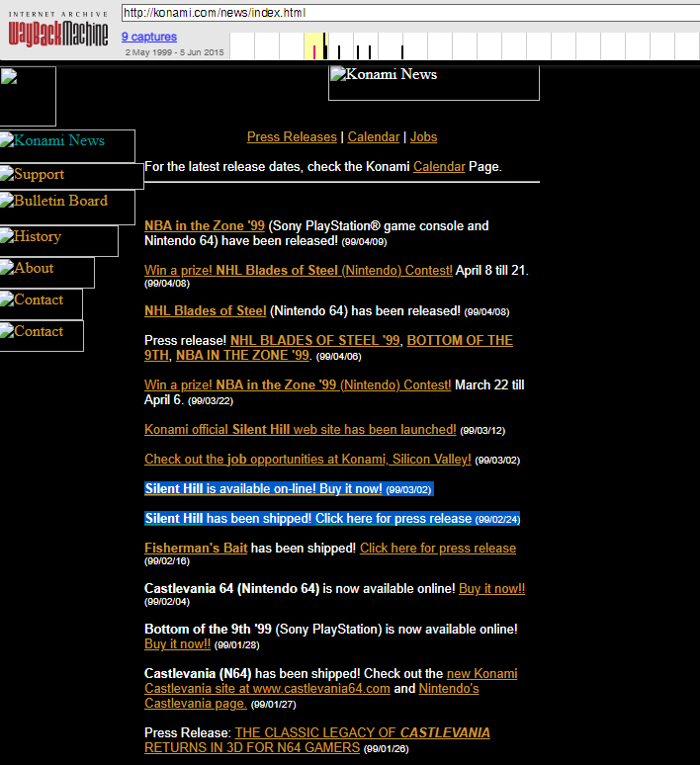Open the Konami official Silent Hill web site link
The width and height of the screenshot is (700, 765).
[x=300, y=430]
